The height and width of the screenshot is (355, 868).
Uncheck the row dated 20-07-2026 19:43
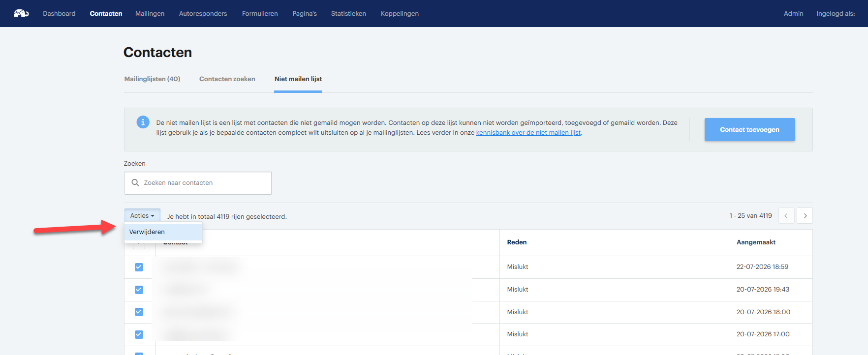tap(139, 290)
